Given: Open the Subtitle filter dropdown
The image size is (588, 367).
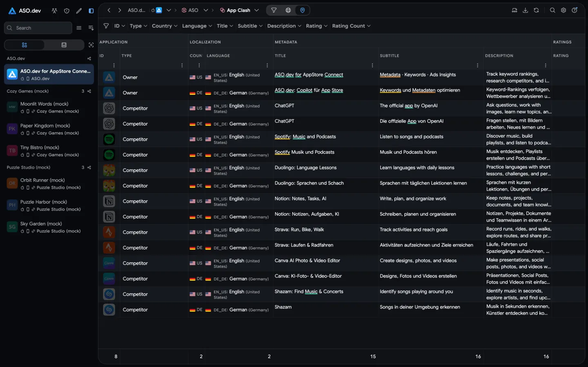Looking at the screenshot, I should (250, 26).
